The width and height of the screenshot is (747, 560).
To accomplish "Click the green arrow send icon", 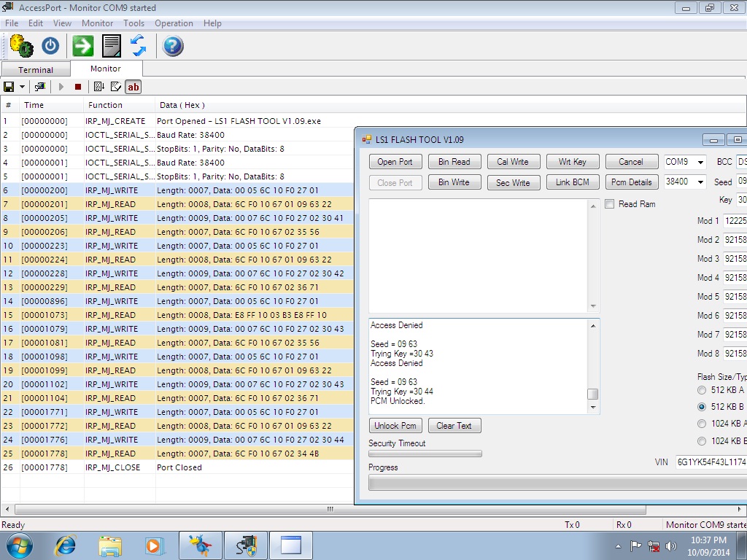I will pos(83,46).
